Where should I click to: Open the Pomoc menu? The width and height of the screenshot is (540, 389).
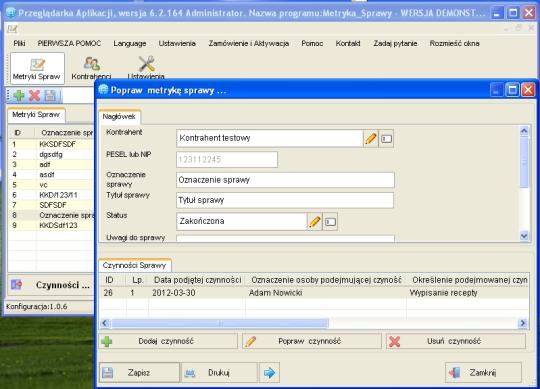312,43
